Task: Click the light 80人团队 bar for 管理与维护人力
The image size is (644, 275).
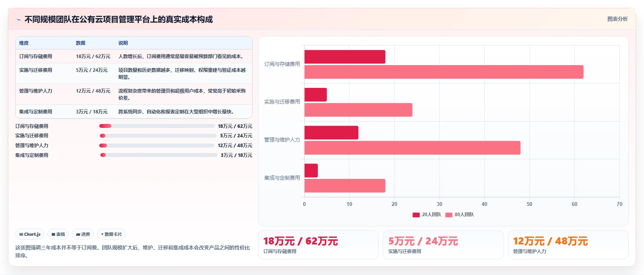Action: coord(413,148)
